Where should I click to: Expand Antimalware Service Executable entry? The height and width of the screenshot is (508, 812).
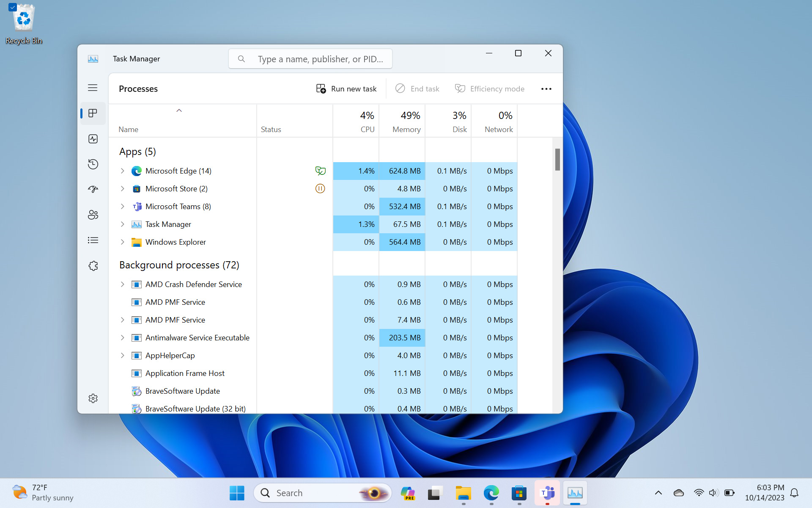tap(123, 338)
